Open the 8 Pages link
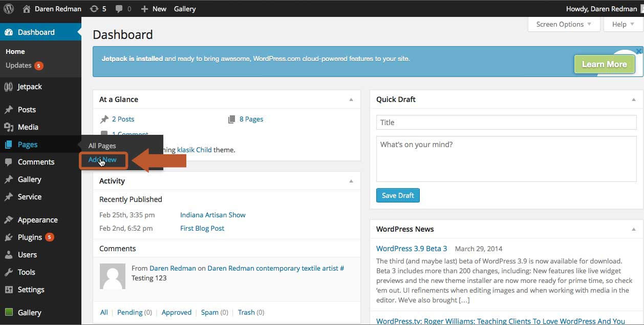Viewport: 644px width, 325px height. click(251, 119)
